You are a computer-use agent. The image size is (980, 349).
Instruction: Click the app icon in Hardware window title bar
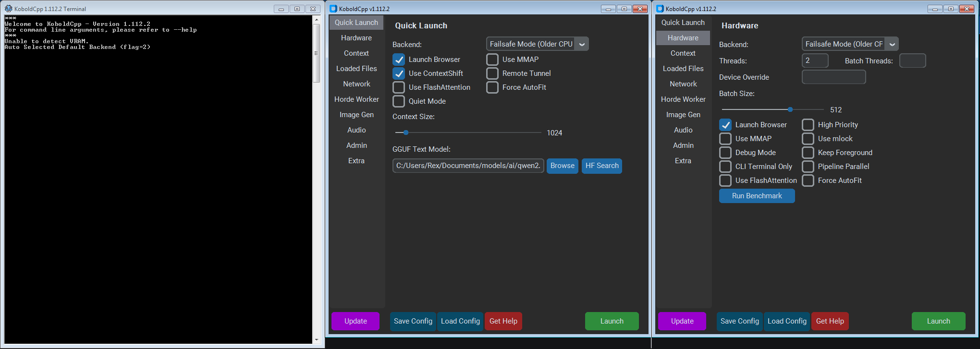click(660, 9)
